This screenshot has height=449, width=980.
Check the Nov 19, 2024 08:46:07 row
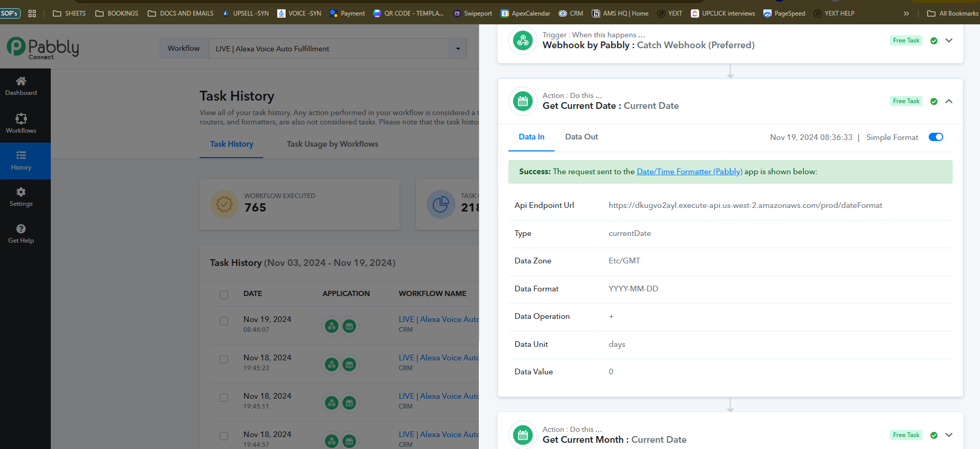click(224, 321)
